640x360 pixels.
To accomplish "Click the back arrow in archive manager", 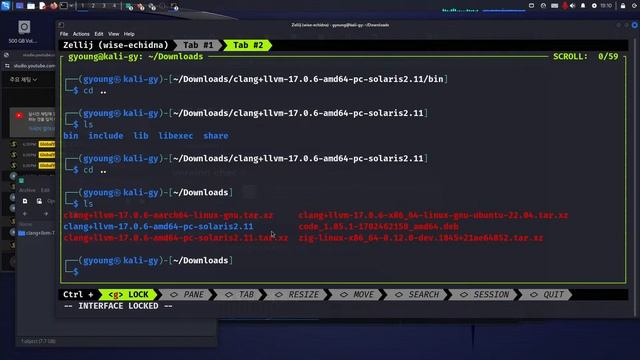I will [x=25, y=214].
